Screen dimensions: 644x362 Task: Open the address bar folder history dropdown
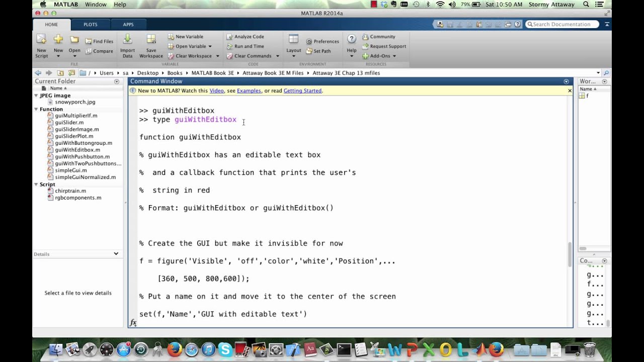(598, 73)
